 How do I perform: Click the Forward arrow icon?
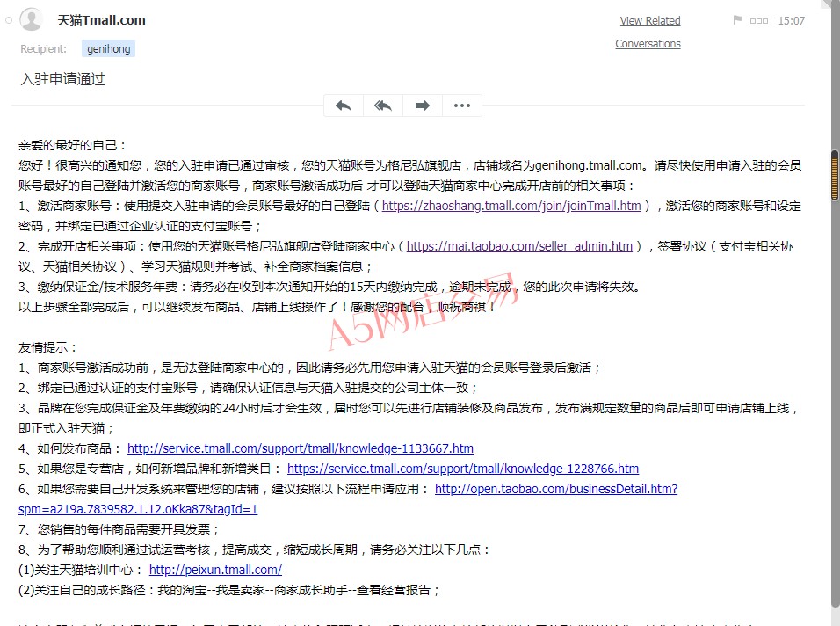[422, 106]
